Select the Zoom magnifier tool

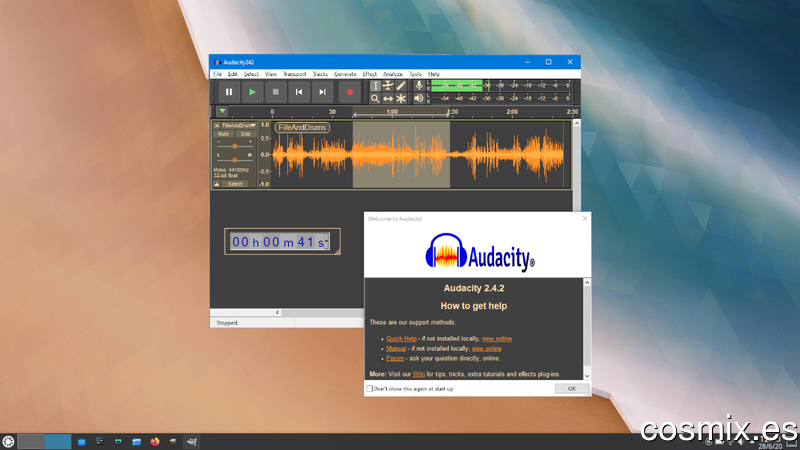pos(375,98)
